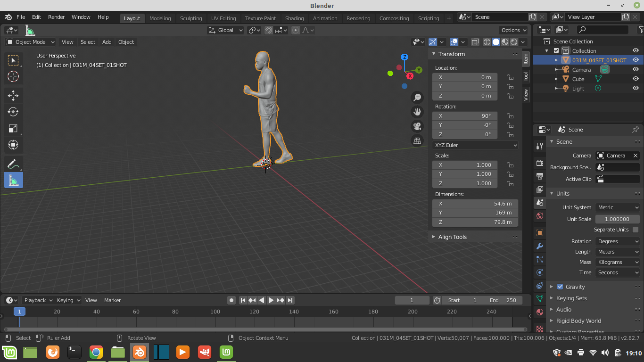644x362 pixels.
Task: Open Particle properties tab
Action: tap(540, 259)
